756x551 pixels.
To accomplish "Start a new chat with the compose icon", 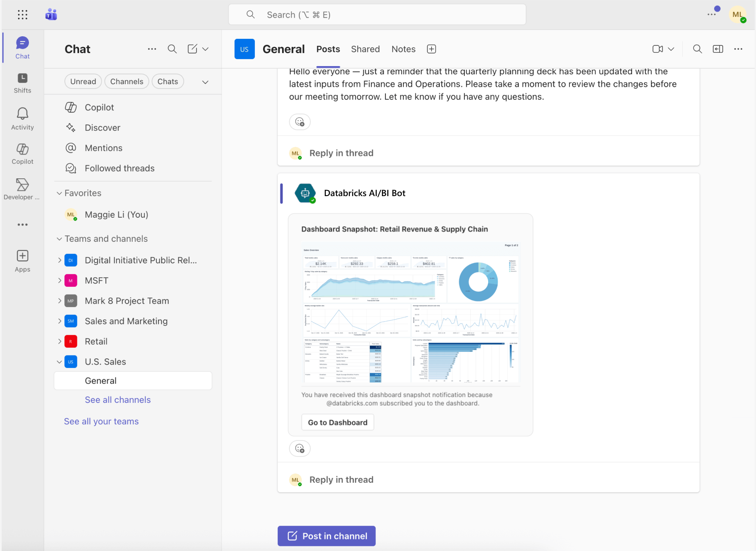I will pos(192,49).
